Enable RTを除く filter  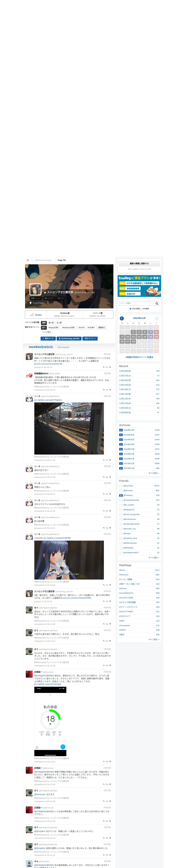[x=92, y=328]
